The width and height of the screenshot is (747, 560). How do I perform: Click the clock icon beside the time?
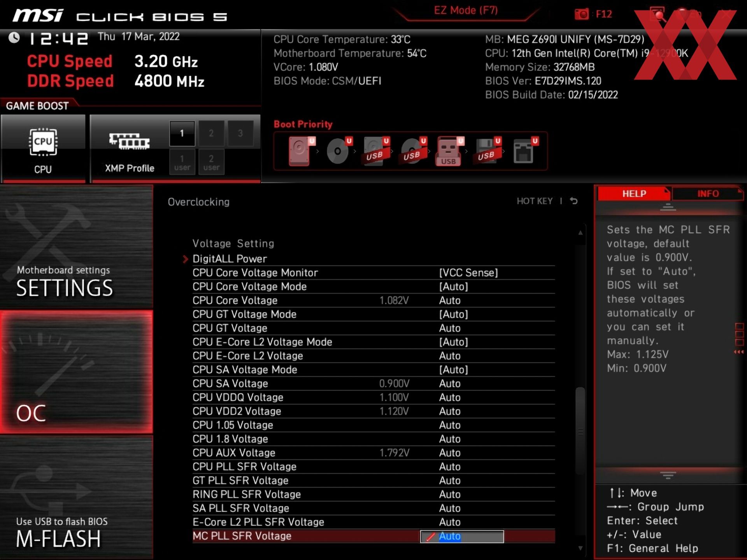click(x=14, y=37)
